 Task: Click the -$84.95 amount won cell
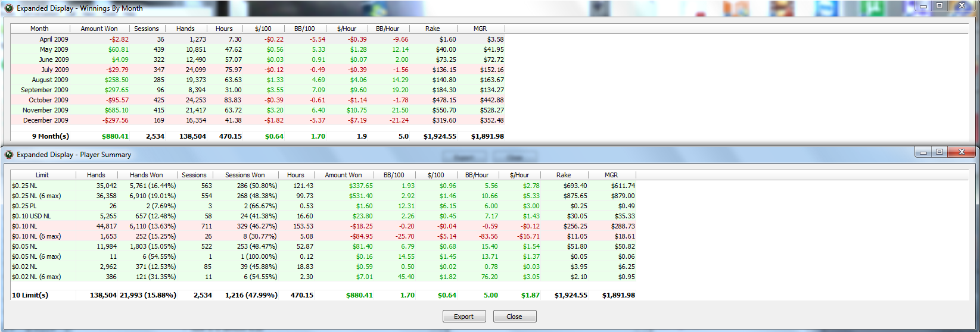360,236
